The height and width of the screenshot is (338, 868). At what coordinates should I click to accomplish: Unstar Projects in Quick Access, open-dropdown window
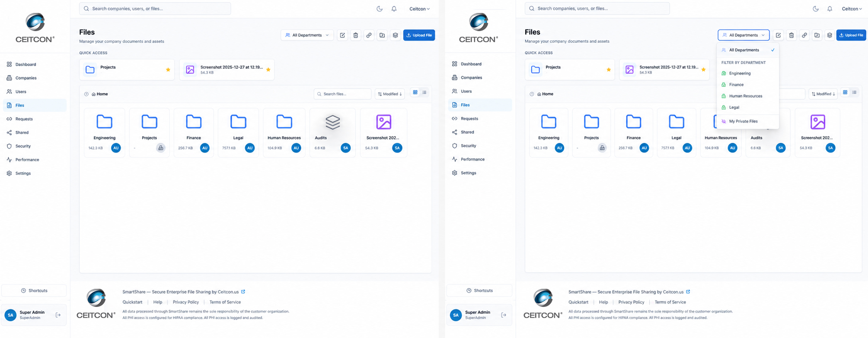click(x=609, y=69)
